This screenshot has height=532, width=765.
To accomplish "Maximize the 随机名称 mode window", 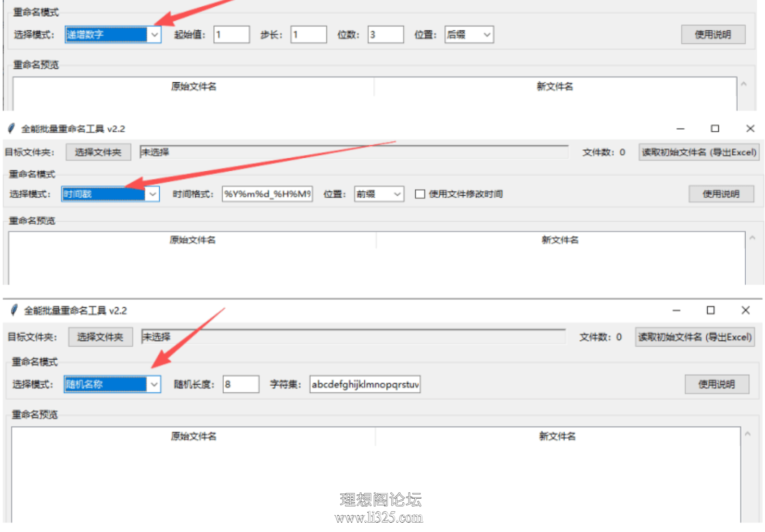I will 710,310.
